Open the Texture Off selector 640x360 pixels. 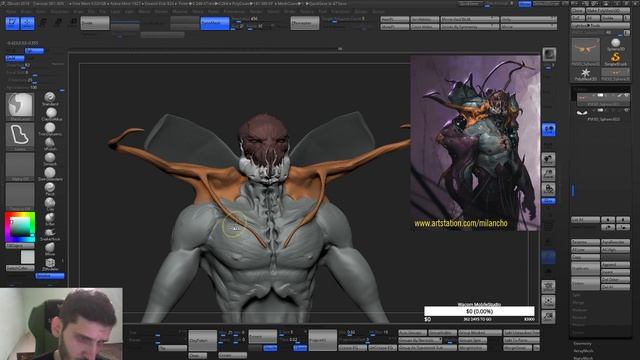pyautogui.click(x=20, y=196)
